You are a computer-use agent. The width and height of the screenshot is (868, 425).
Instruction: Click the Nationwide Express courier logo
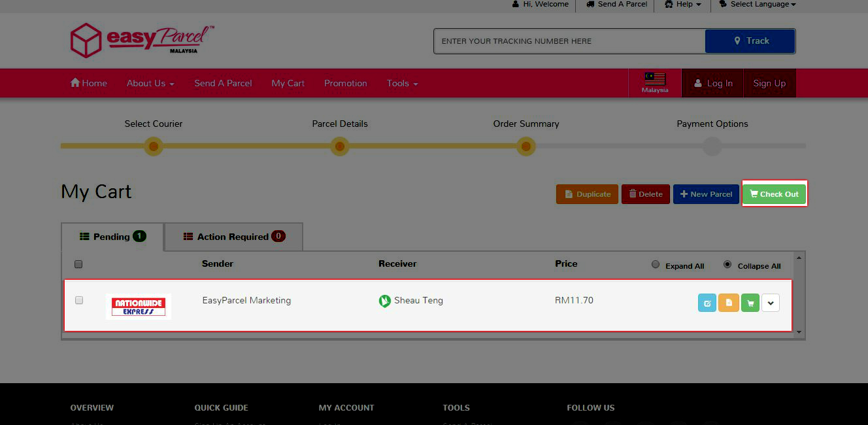pos(139,307)
